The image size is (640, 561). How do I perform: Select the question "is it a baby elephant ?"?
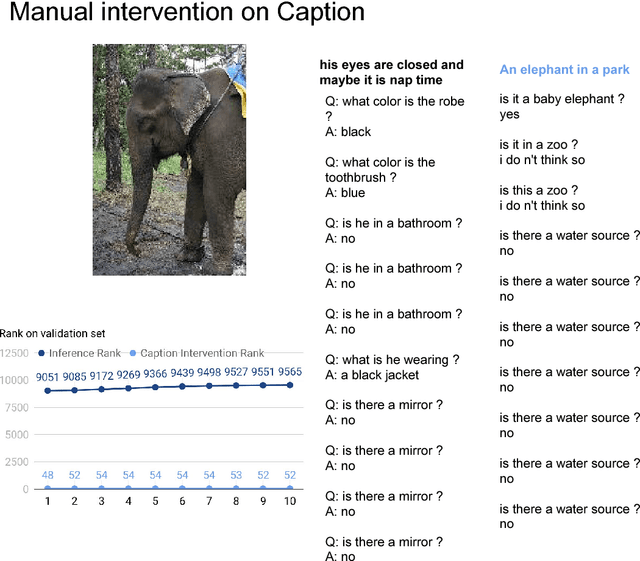(x=562, y=100)
